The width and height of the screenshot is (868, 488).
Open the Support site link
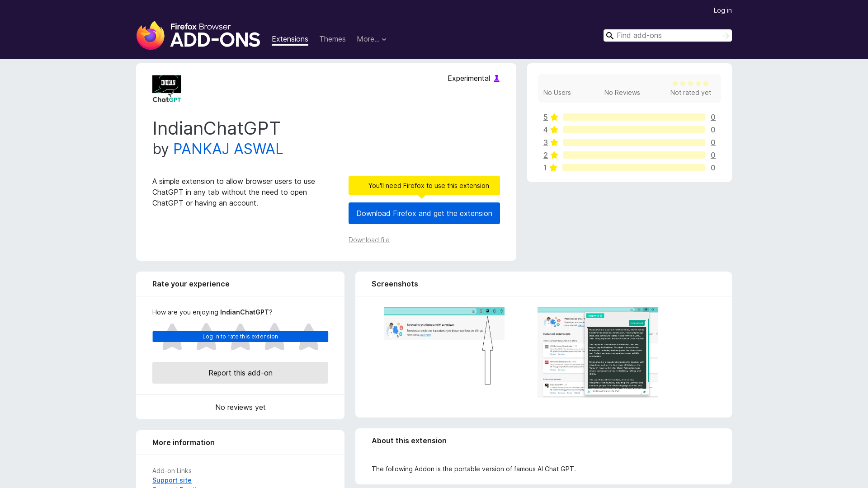172,480
